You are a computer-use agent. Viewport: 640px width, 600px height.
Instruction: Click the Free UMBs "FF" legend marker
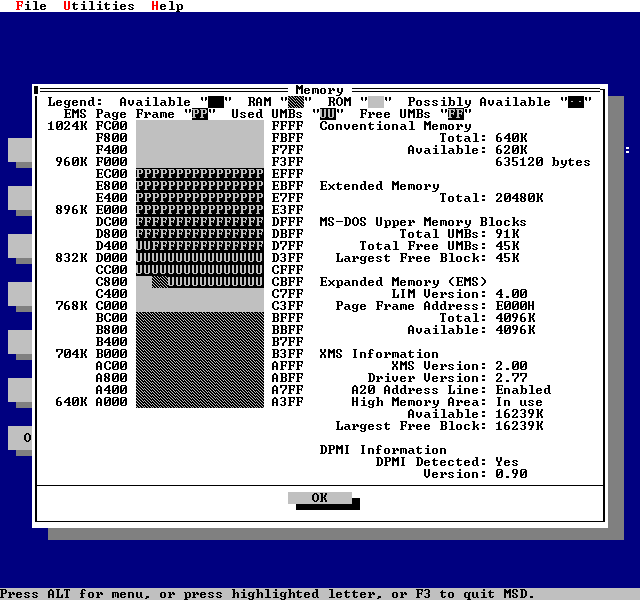(456, 114)
